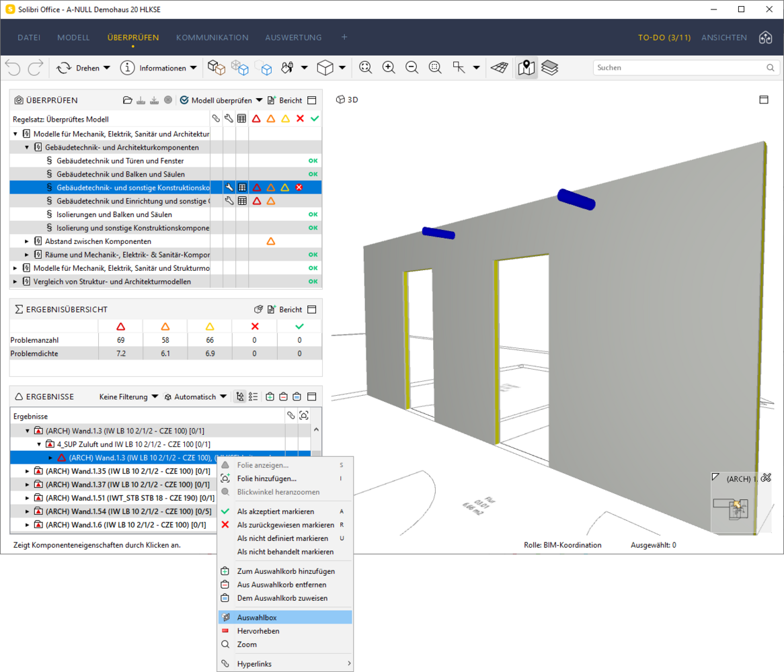The height and width of the screenshot is (672, 784).
Task: Add a new tab with plus icon
Action: tap(344, 37)
